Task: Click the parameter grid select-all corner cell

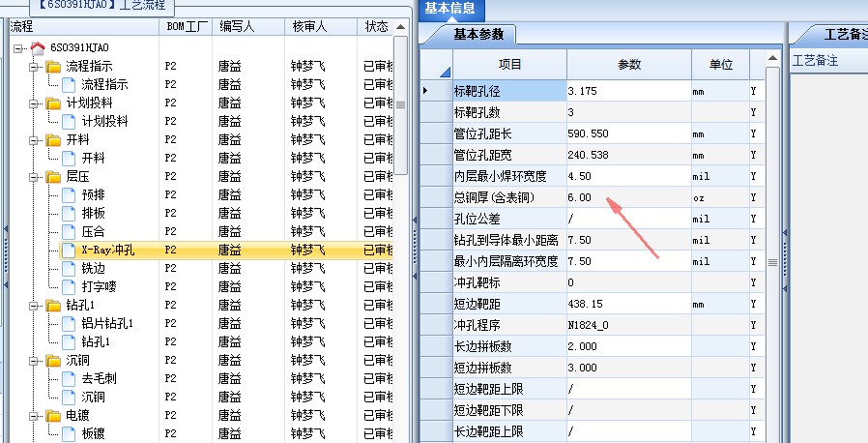Action: [436, 65]
